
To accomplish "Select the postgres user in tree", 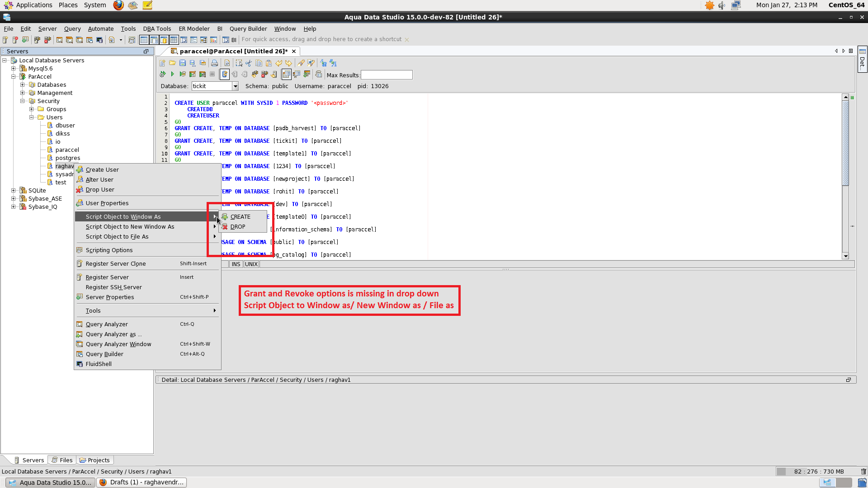I will [x=68, y=158].
